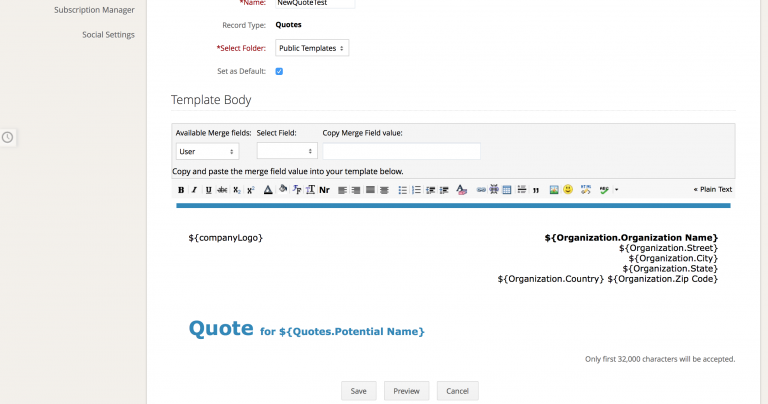Click the Nr formatting icon

click(x=324, y=190)
